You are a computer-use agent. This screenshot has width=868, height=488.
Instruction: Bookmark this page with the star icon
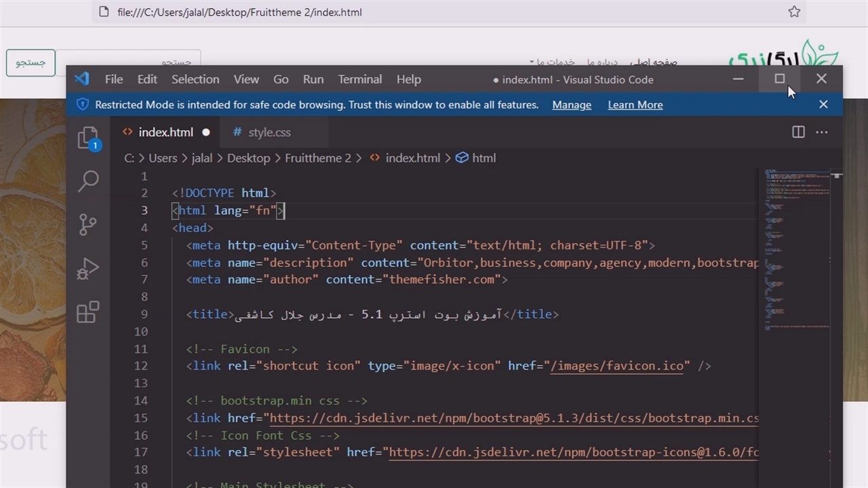pos(794,12)
